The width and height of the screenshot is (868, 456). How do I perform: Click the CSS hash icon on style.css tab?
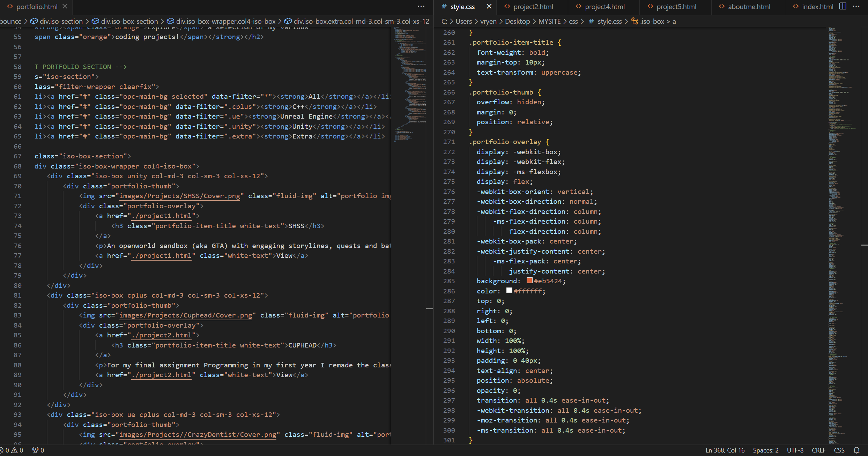(x=444, y=7)
